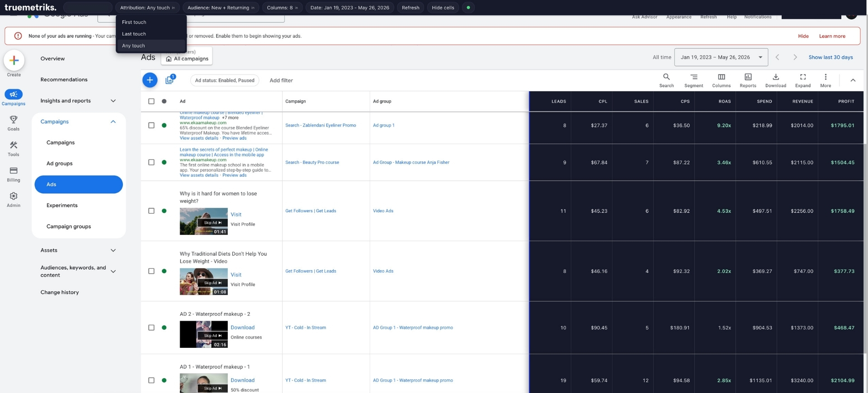Go to previous date range arrow
Viewport: 868px width, 393px height.
pos(777,57)
